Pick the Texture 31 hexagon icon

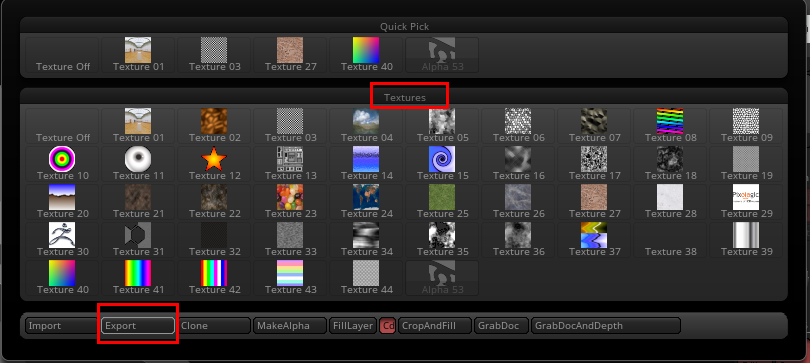[x=138, y=240]
